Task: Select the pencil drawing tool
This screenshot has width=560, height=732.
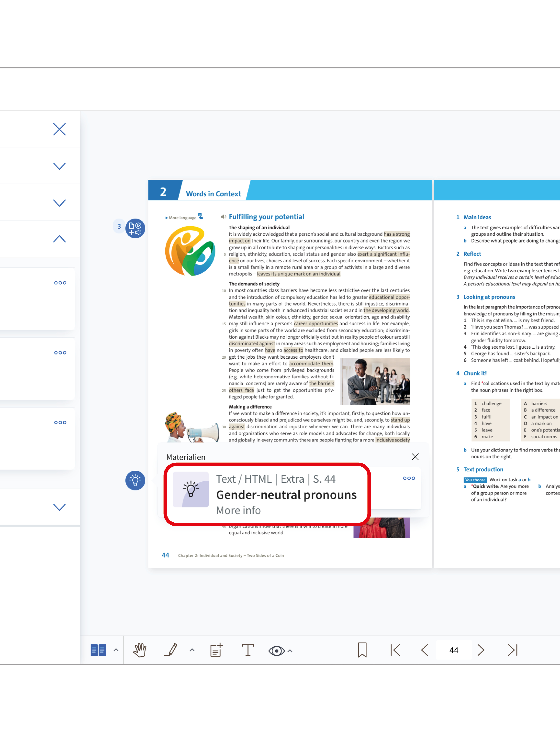Action: pos(171,650)
